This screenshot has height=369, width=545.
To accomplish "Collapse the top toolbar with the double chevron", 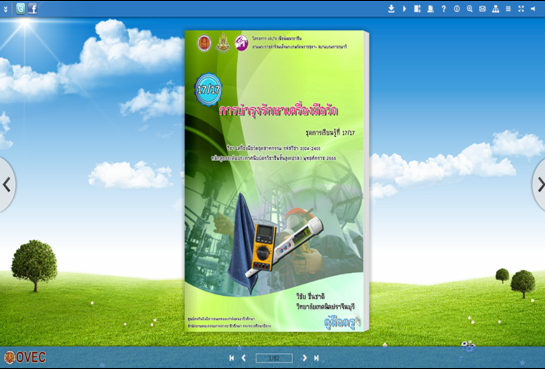I will [6, 9].
